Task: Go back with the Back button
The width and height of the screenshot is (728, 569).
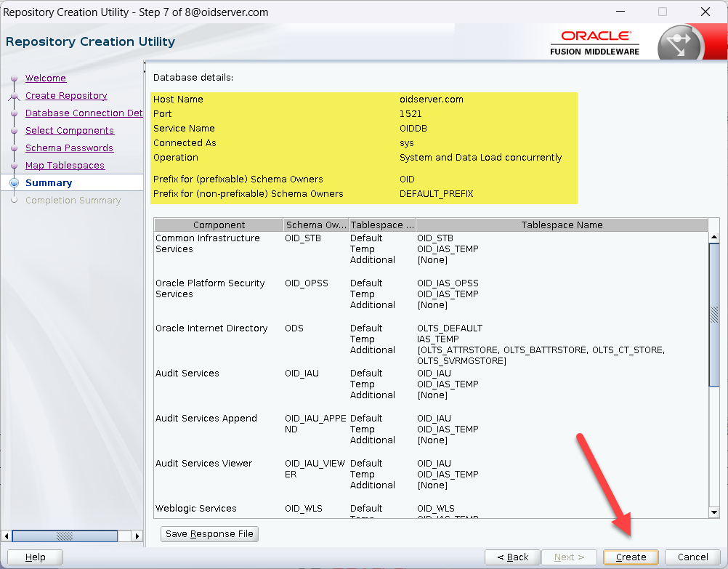Action: tap(512, 557)
